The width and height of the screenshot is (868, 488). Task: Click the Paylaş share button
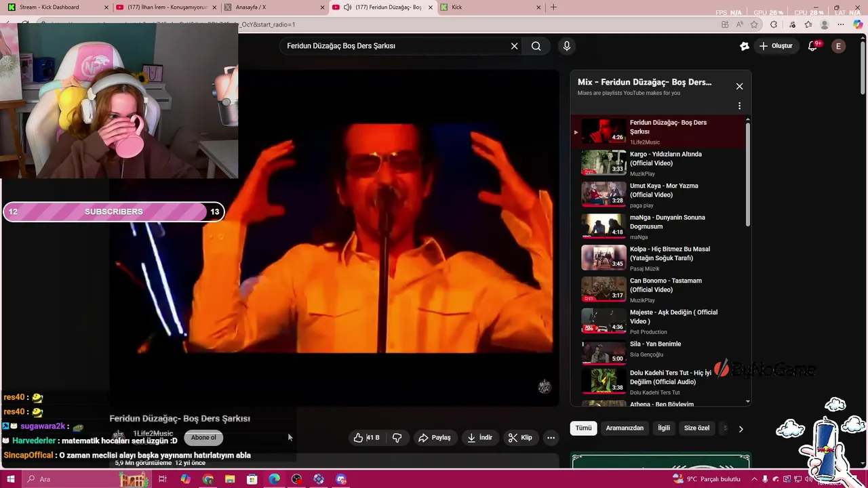click(435, 438)
